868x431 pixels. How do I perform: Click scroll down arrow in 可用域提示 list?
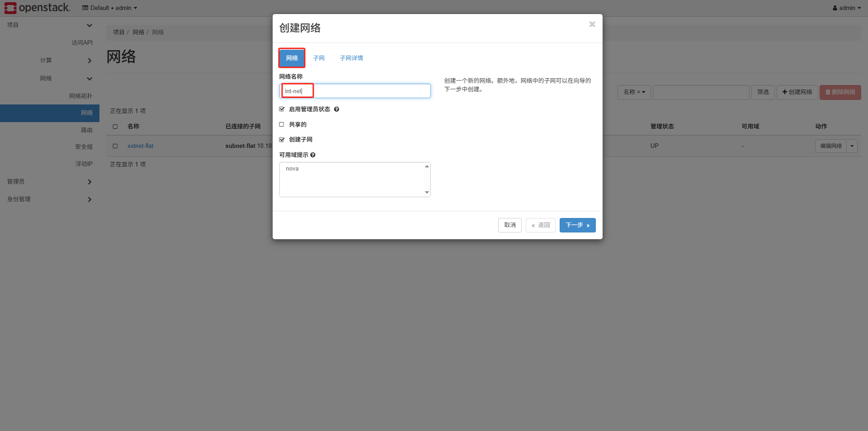tap(427, 193)
